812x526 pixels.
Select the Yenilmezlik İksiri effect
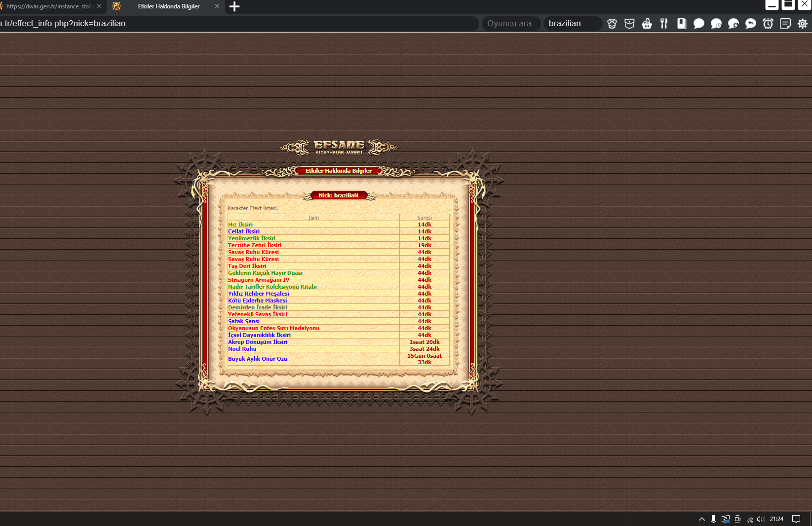(252, 238)
